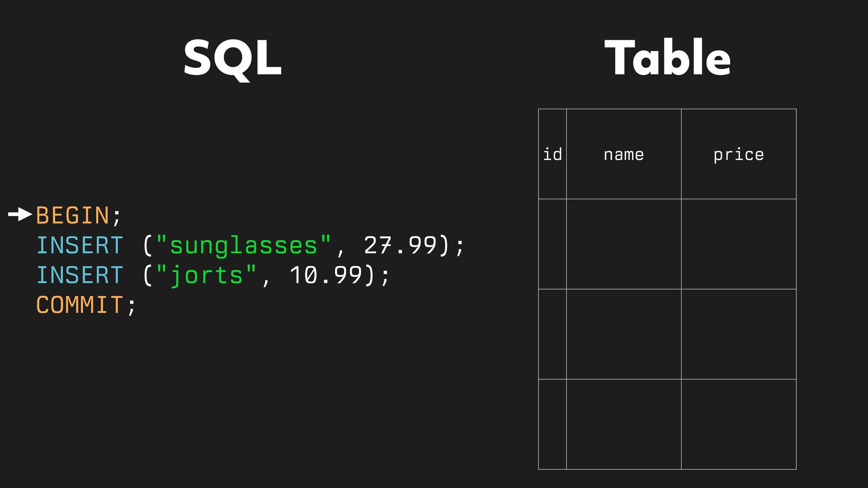The height and width of the screenshot is (488, 868).
Task: Click the last row empty name cell
Action: [x=623, y=424]
